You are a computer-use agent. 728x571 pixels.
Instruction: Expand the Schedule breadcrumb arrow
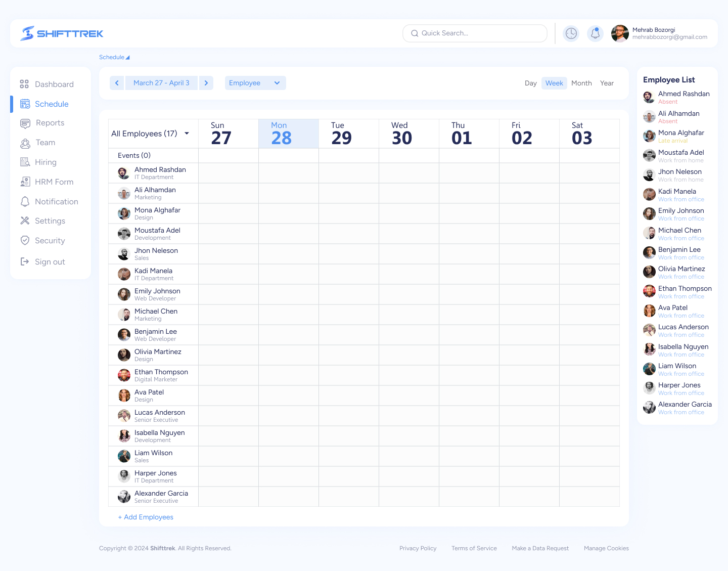pyautogui.click(x=127, y=58)
